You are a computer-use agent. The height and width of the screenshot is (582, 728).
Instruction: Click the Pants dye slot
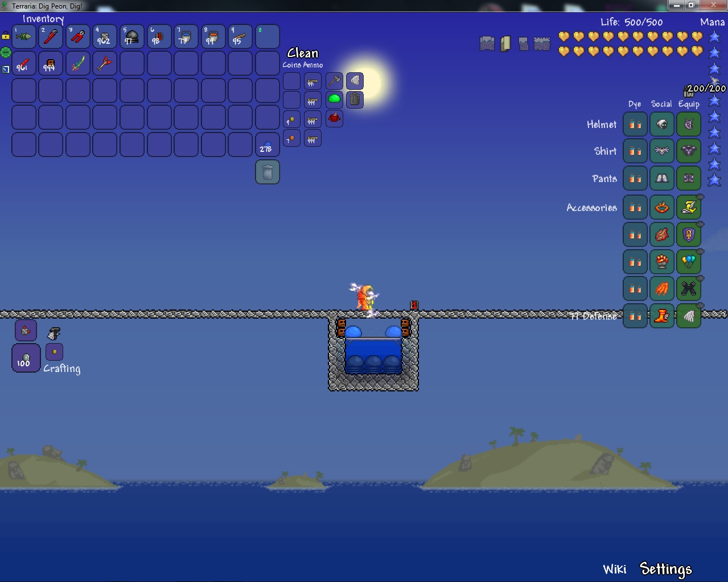pyautogui.click(x=635, y=178)
